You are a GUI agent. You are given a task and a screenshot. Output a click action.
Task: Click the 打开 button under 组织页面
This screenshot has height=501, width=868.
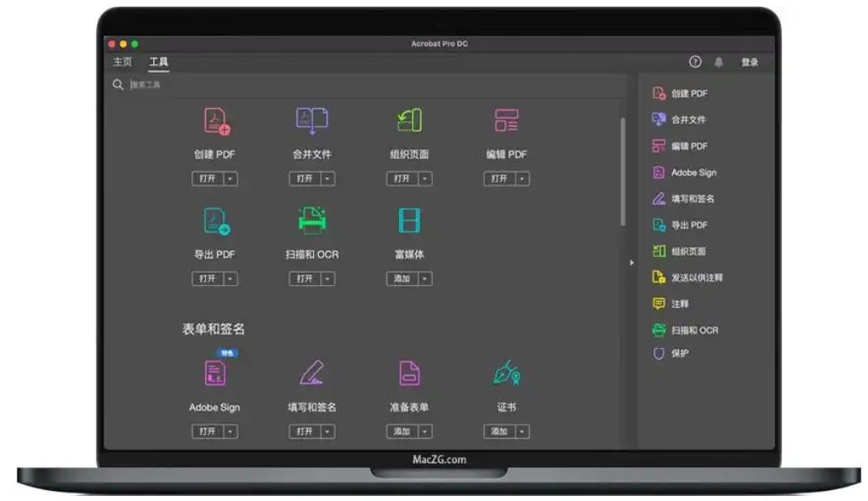[x=403, y=179]
